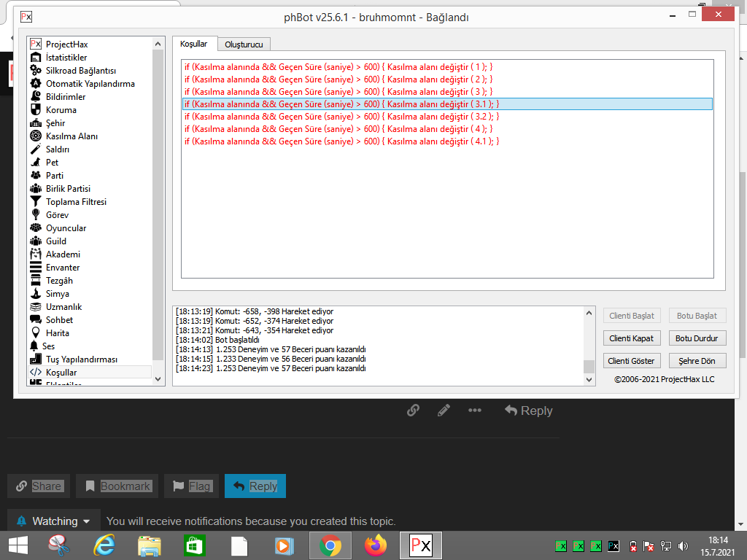Select the Toplama Filtresi funnel icon
Screen dimensions: 747x560
pyautogui.click(x=36, y=202)
